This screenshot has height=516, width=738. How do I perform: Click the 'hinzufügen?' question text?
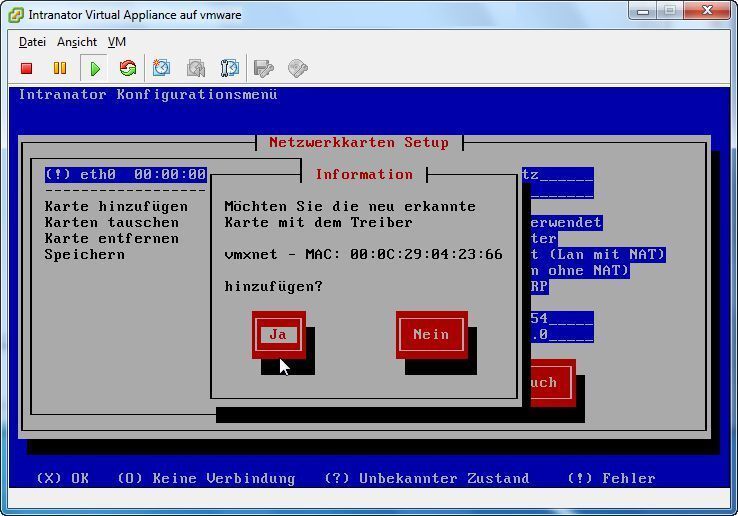coord(273,286)
